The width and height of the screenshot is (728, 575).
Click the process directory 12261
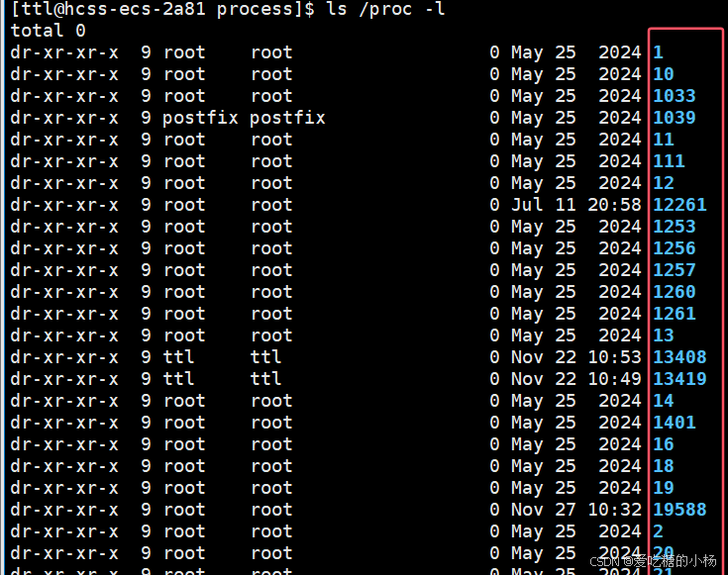pyautogui.click(x=679, y=205)
